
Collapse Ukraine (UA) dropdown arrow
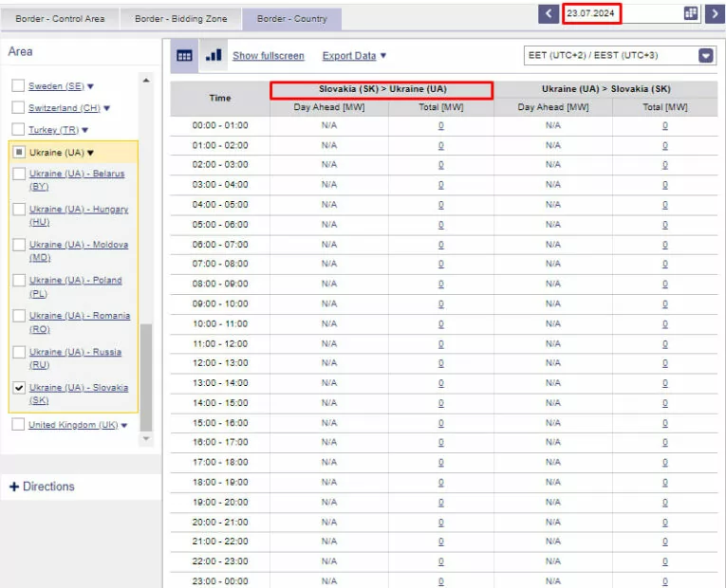(x=91, y=153)
